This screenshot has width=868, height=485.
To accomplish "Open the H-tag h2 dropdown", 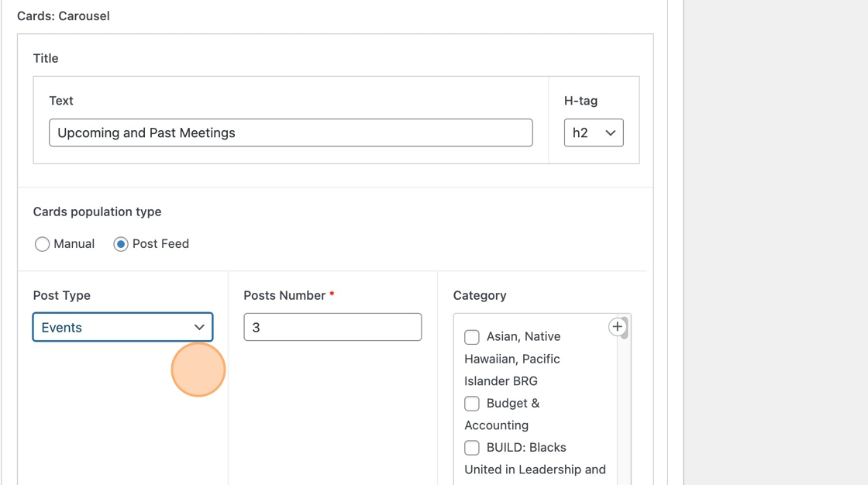I will (594, 133).
